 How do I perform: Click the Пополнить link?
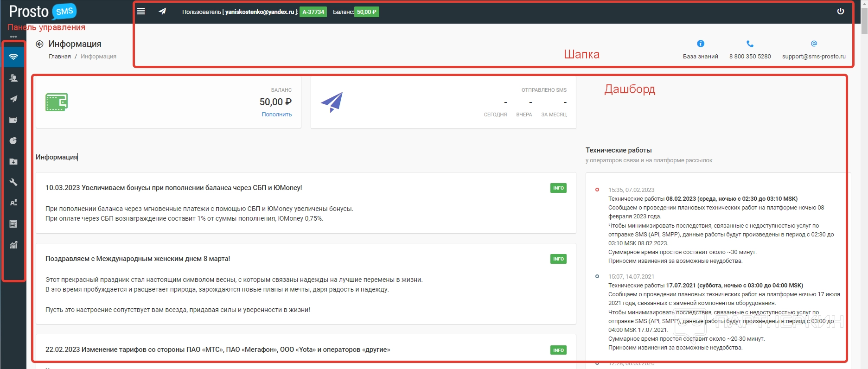click(277, 115)
